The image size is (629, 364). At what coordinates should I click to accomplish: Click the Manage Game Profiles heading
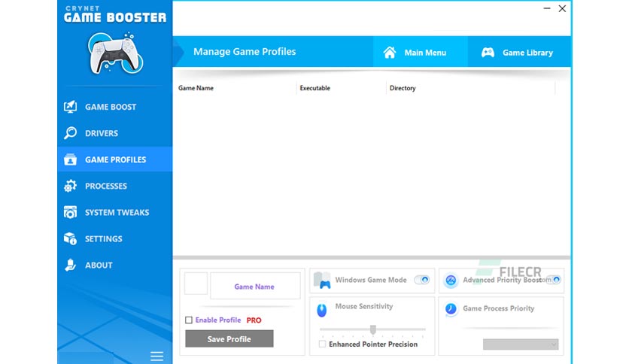click(x=245, y=52)
